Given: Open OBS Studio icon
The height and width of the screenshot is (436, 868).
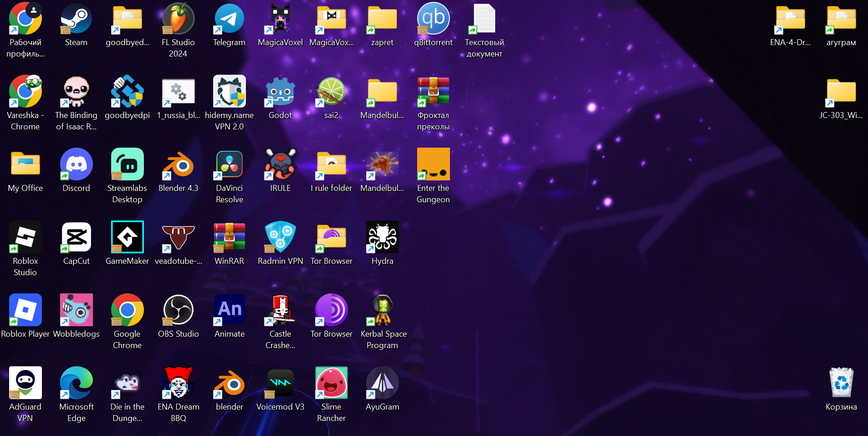Looking at the screenshot, I should click(x=178, y=310).
